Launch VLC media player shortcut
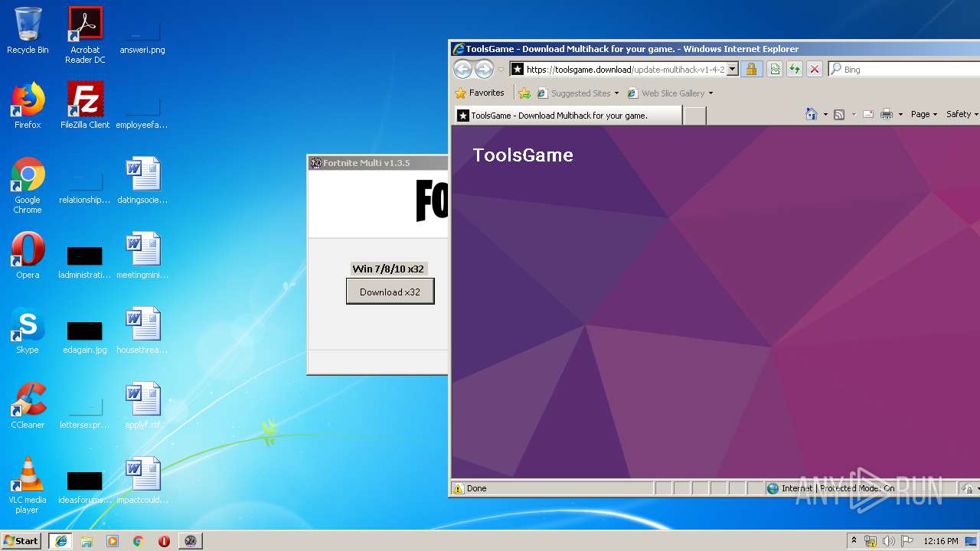The height and width of the screenshot is (551, 980). [x=28, y=485]
